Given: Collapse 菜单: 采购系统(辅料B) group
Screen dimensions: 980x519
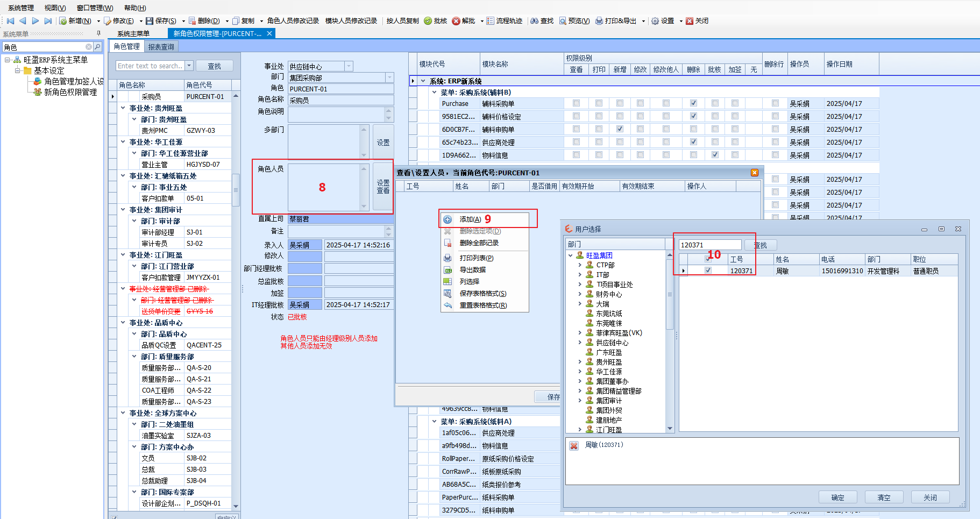Looking at the screenshot, I should pos(435,93).
